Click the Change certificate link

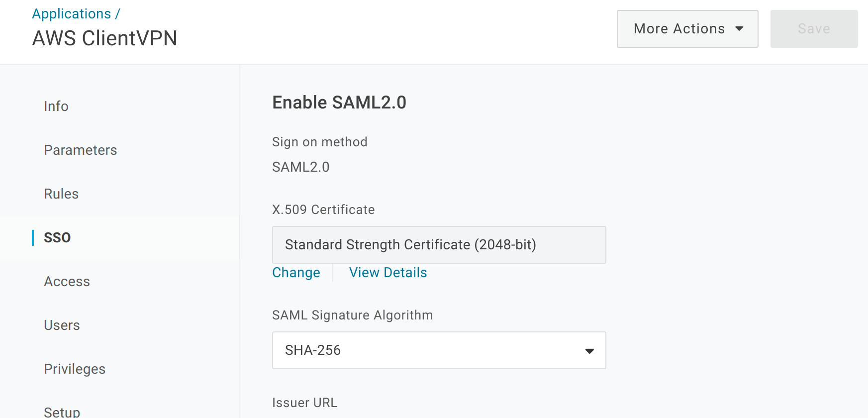(x=296, y=273)
